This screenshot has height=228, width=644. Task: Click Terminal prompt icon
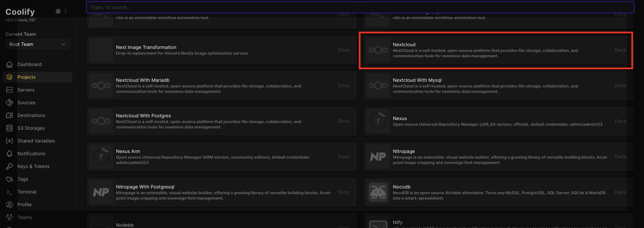(x=9, y=192)
